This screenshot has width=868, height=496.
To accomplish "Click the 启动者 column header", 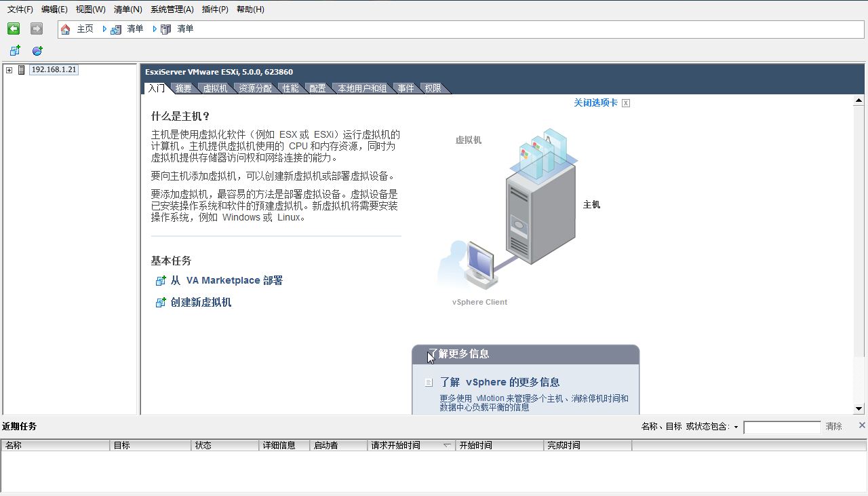I will click(x=339, y=446).
